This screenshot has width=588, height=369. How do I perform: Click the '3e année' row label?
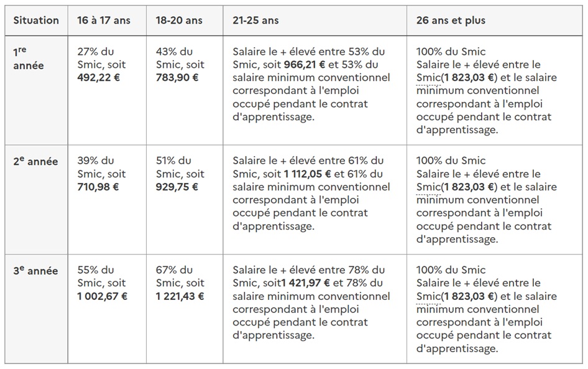click(x=35, y=271)
